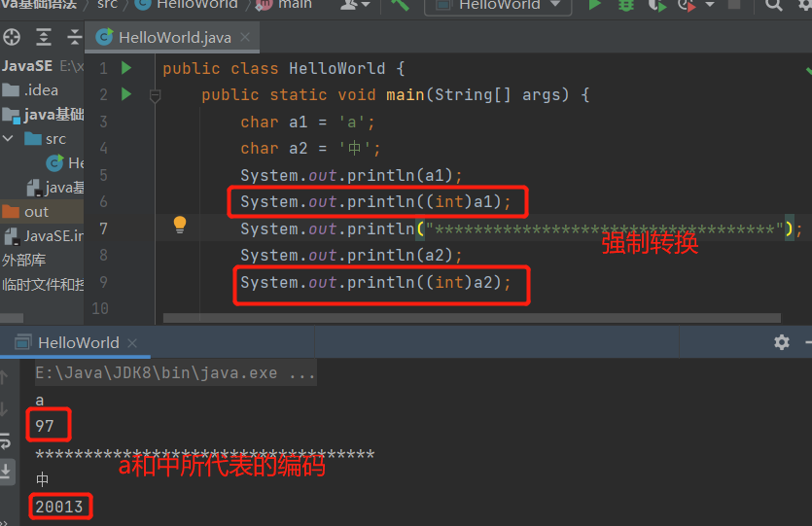Screen dimensions: 812x526
Task: Click the Up the Stack Trace arrow
Action: pyautogui.click(x=4, y=377)
